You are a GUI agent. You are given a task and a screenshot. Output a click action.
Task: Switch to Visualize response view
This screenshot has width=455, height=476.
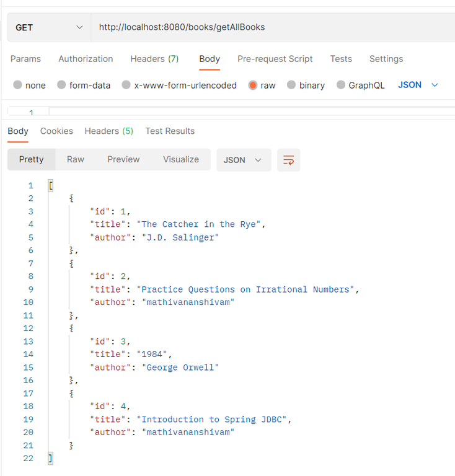pyautogui.click(x=181, y=159)
